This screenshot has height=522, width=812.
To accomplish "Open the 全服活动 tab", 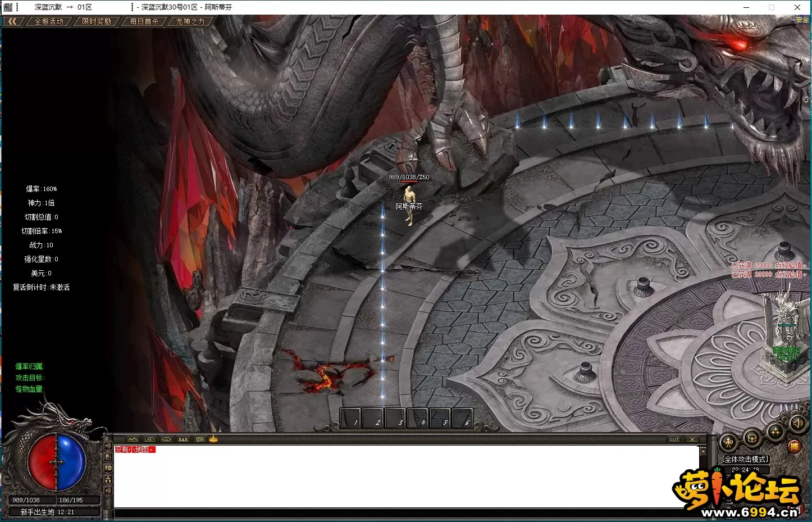I will click(49, 21).
